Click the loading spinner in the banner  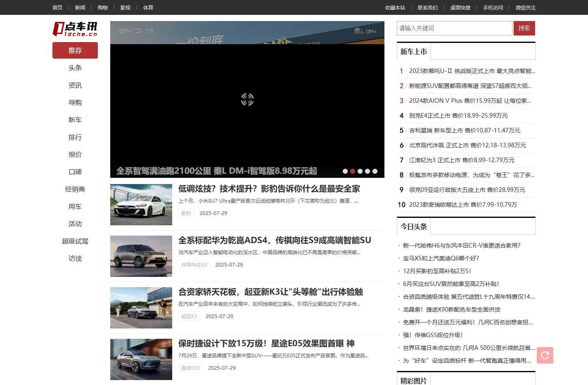tap(247, 99)
